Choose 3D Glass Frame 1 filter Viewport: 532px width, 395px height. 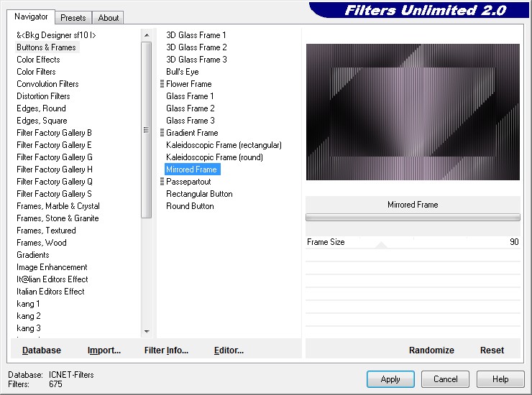[x=196, y=35]
